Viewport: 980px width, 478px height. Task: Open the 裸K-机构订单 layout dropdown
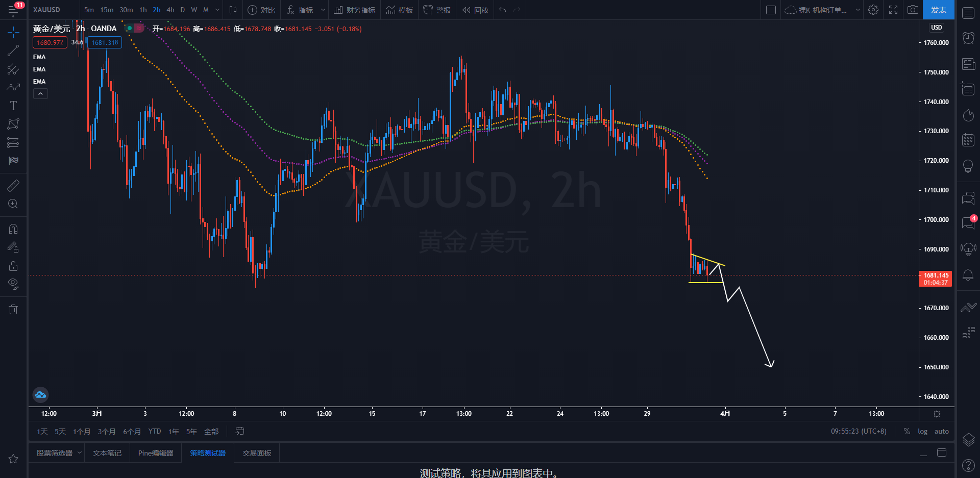coord(822,10)
